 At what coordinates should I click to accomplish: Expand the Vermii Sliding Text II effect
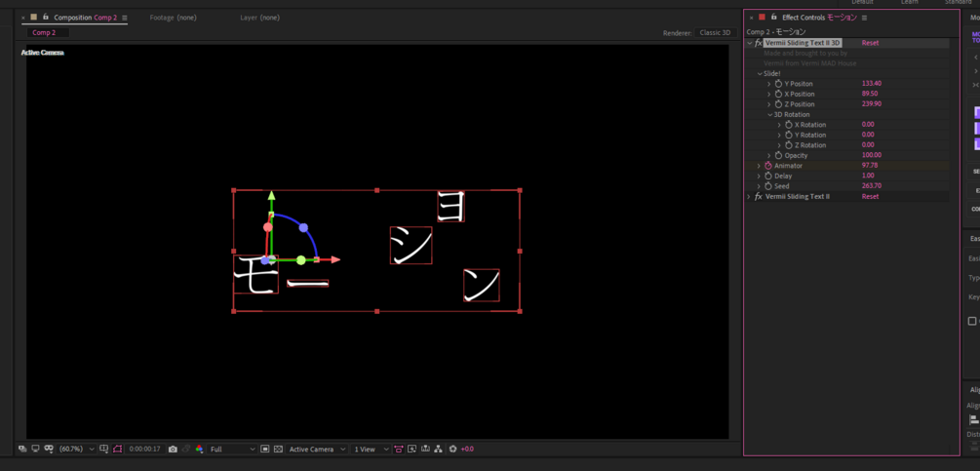749,197
